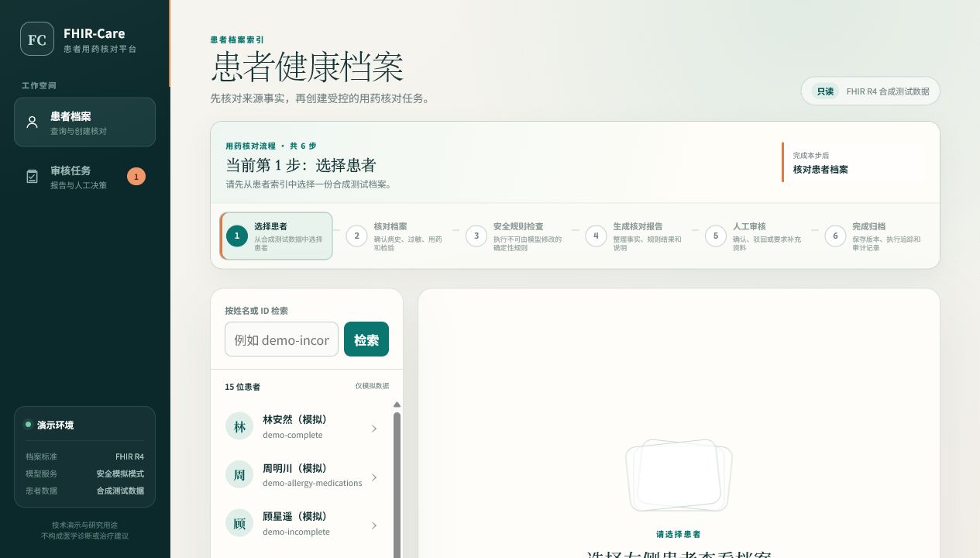Click the FHIR R4 合成测试数据 label
This screenshot has width=980, height=558.
[x=888, y=91]
